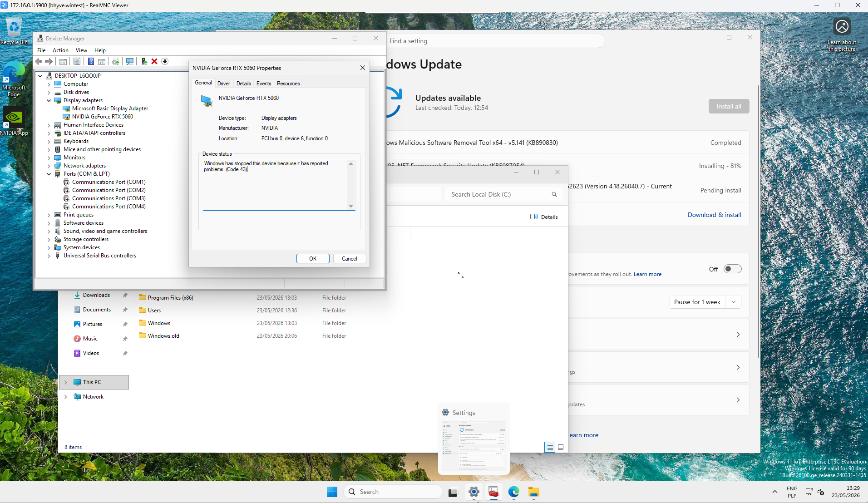This screenshot has height=503, width=868.
Task: Click the network icon in the system tray
Action: coord(809,492)
